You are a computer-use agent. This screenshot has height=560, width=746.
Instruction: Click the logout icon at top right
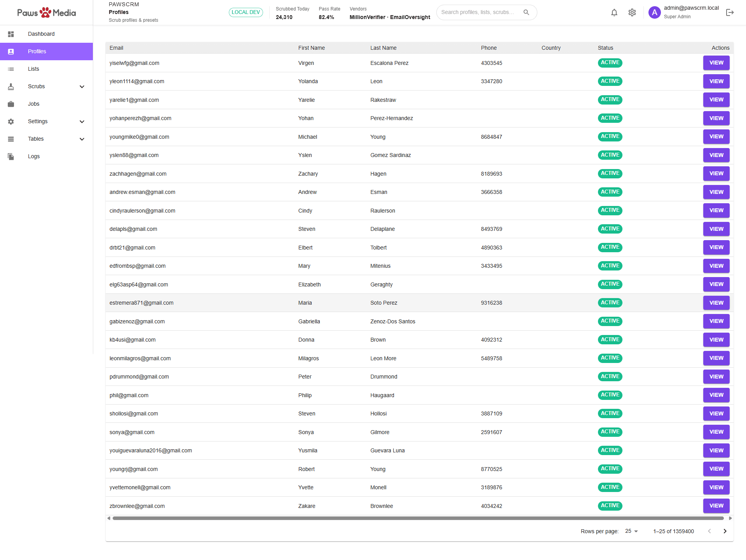coord(730,12)
